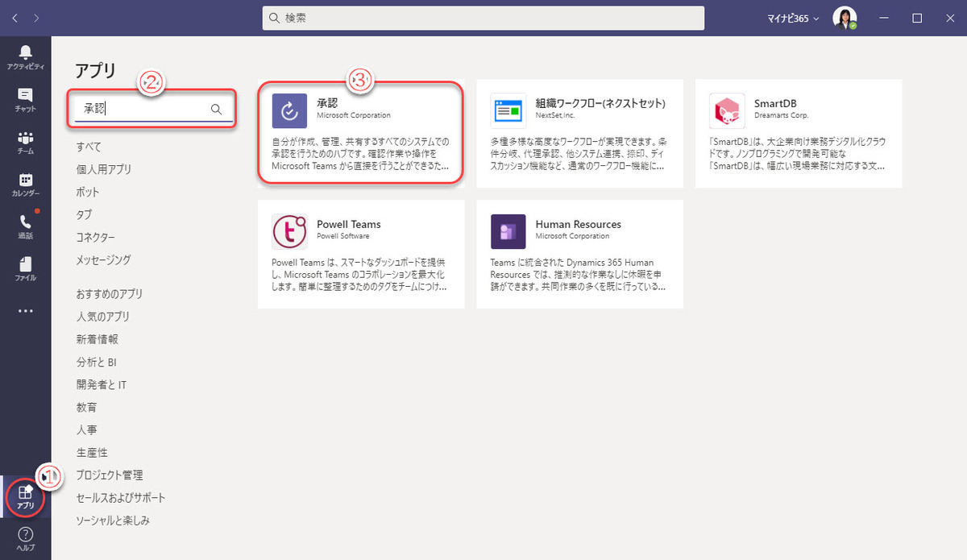Click the 承認 app icon

tap(288, 111)
